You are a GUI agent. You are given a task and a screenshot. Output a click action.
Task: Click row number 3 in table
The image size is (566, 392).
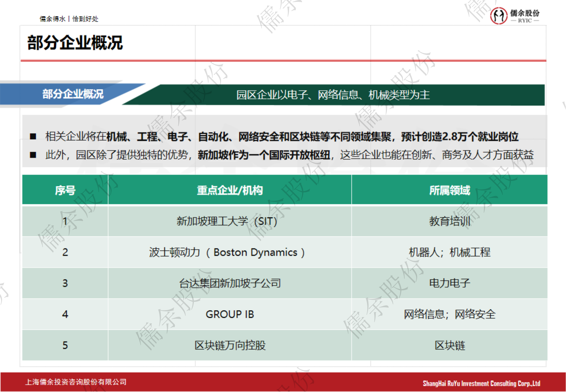pyautogui.click(x=65, y=283)
